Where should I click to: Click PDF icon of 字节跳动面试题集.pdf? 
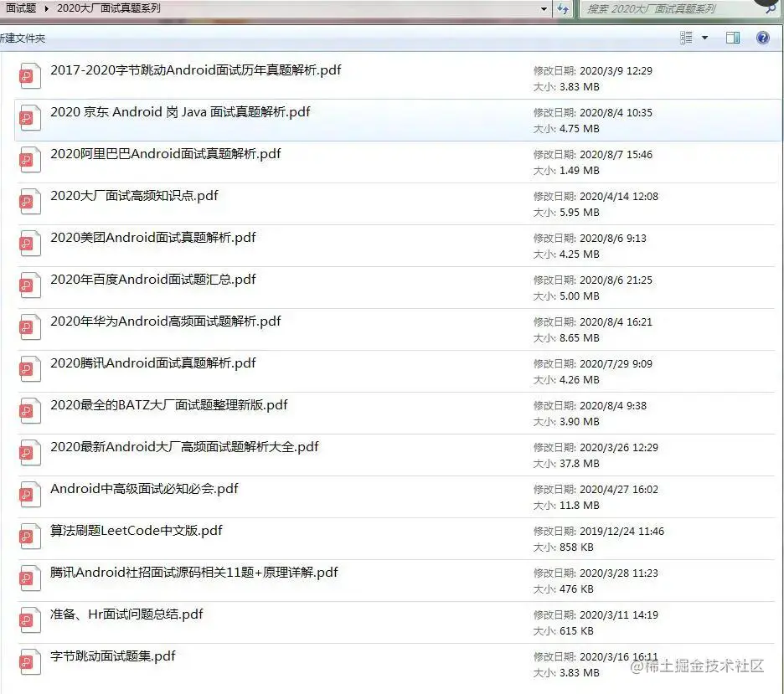click(x=29, y=664)
